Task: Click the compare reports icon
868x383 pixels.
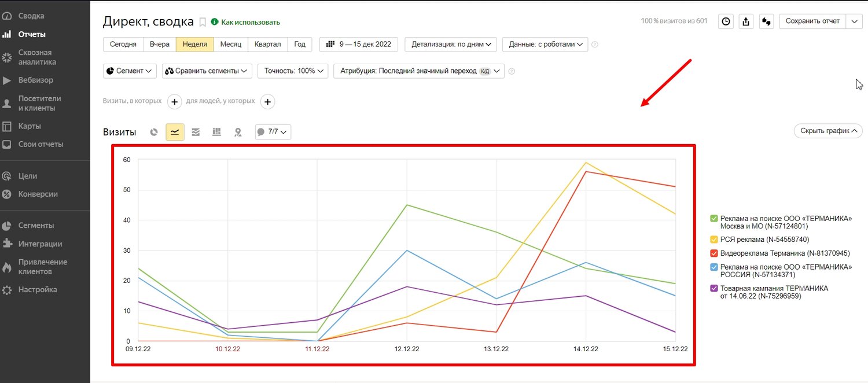Action: [767, 21]
